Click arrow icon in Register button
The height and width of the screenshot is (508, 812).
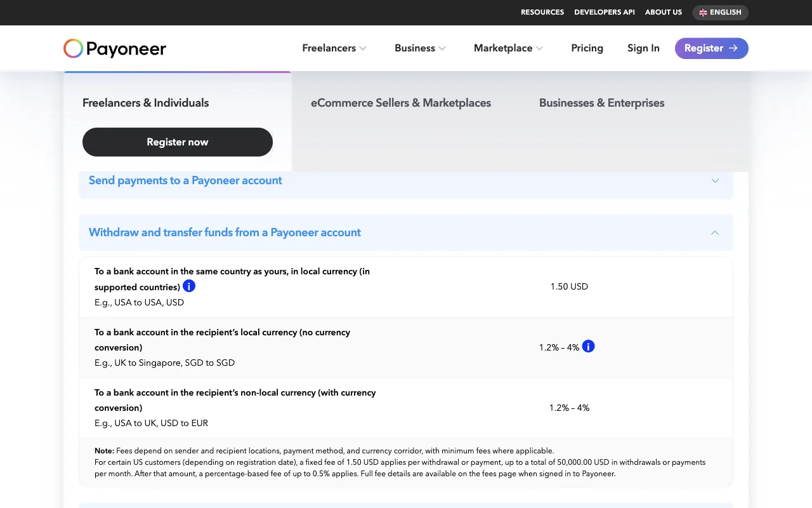(733, 48)
